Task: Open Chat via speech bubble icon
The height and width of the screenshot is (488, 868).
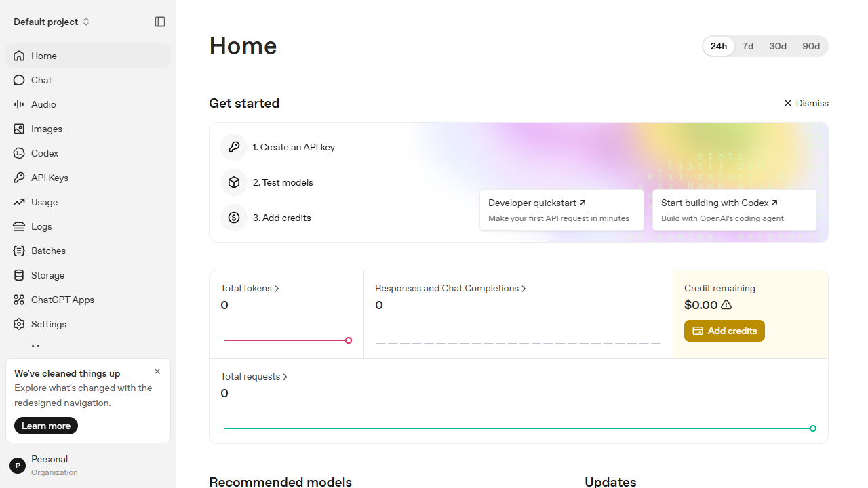Action: click(x=19, y=80)
